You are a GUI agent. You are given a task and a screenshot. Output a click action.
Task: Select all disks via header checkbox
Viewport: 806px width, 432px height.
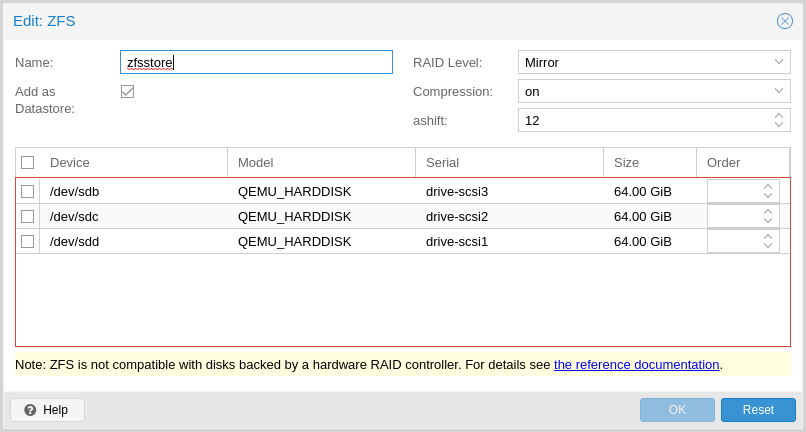tap(27, 163)
